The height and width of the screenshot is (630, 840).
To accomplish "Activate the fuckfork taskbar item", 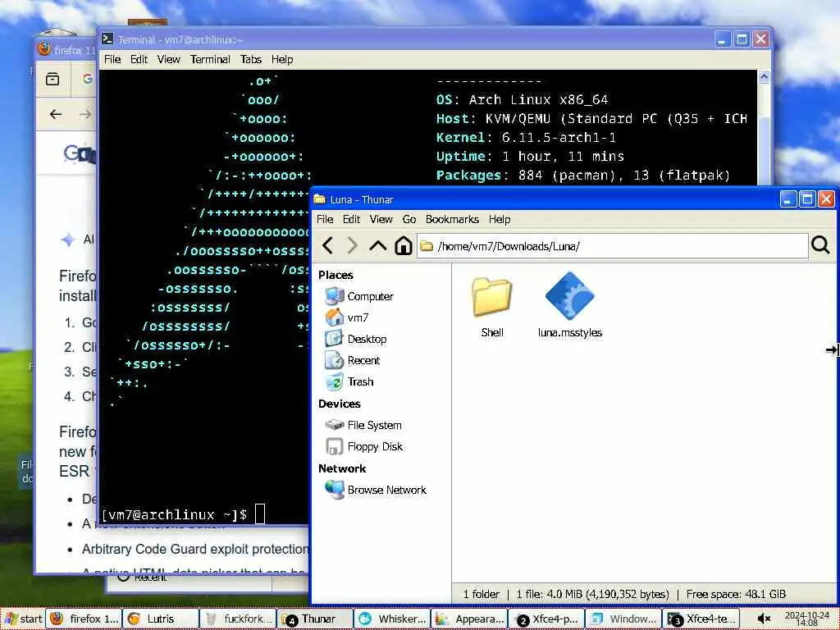I will pos(238,619).
